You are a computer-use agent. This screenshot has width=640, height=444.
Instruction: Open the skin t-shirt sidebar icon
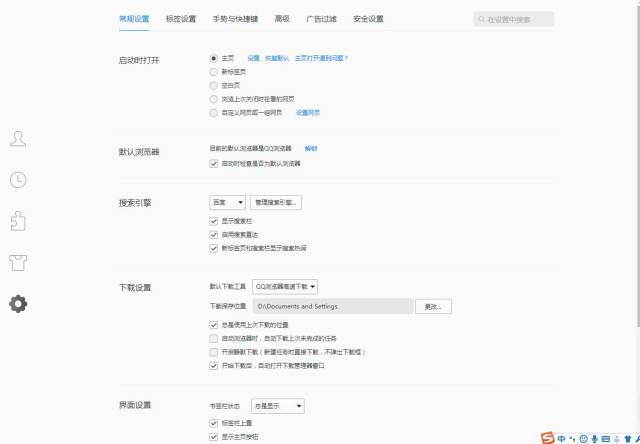click(18, 262)
